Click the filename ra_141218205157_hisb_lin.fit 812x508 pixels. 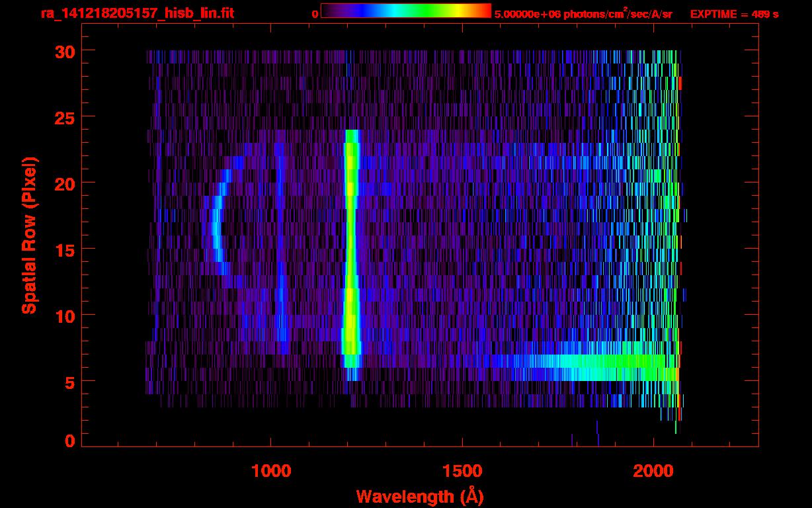(x=137, y=13)
